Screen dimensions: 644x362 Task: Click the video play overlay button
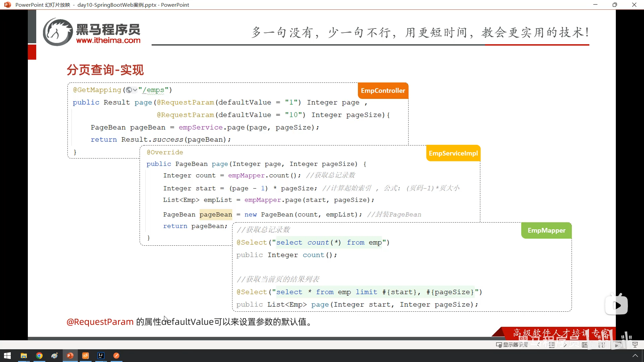616,305
